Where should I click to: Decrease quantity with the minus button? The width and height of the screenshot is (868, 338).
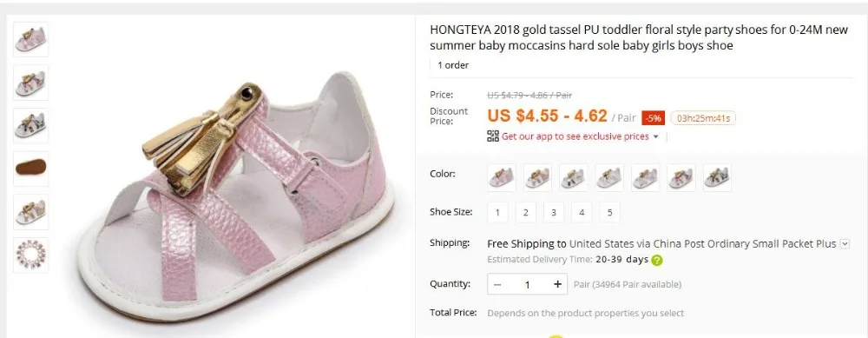tap(497, 284)
